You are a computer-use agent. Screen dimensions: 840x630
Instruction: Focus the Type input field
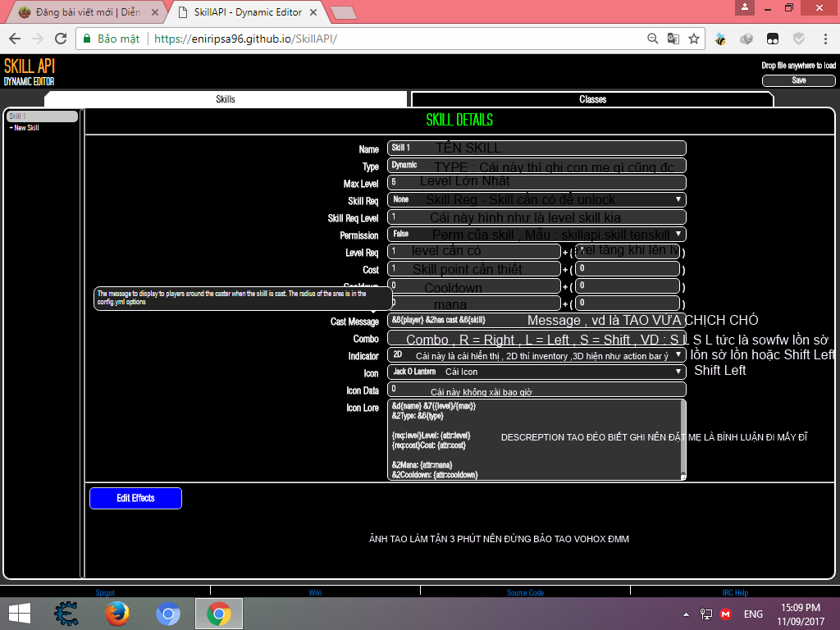click(536, 165)
